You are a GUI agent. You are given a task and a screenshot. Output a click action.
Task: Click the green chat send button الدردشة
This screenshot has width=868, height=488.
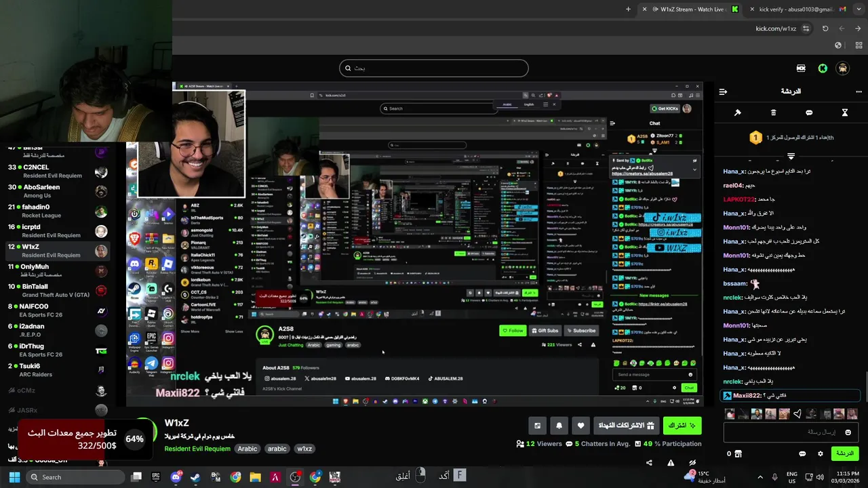click(x=844, y=453)
